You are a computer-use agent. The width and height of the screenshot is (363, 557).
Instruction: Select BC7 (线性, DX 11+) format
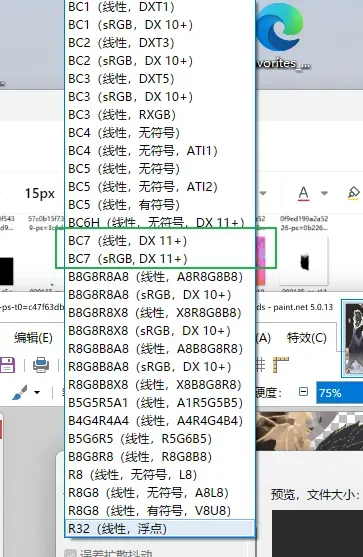point(160,240)
